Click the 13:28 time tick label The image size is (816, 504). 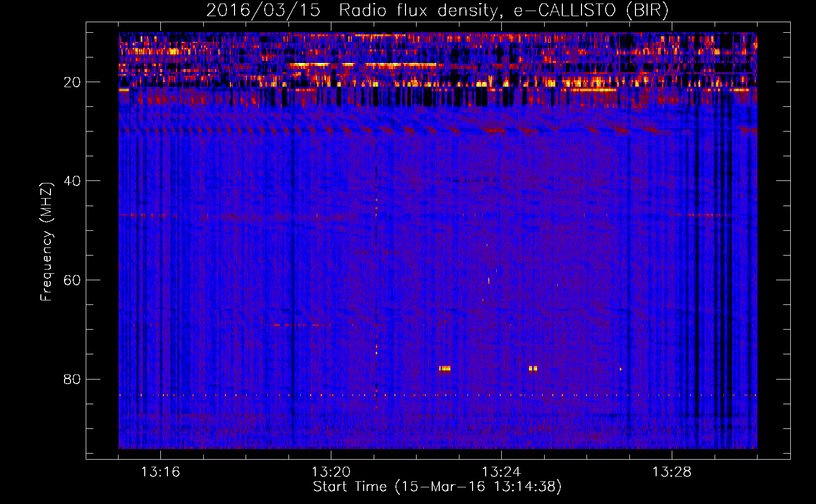(672, 472)
